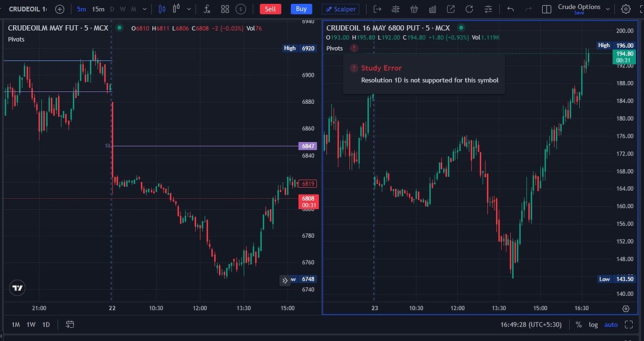644x341 pixels.
Task: Click the left chart market status dot
Action: tap(119, 28)
